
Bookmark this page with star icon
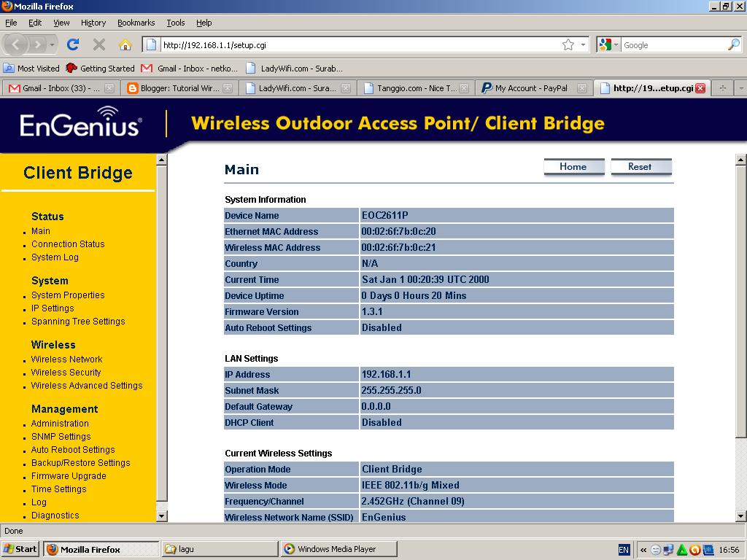click(568, 44)
